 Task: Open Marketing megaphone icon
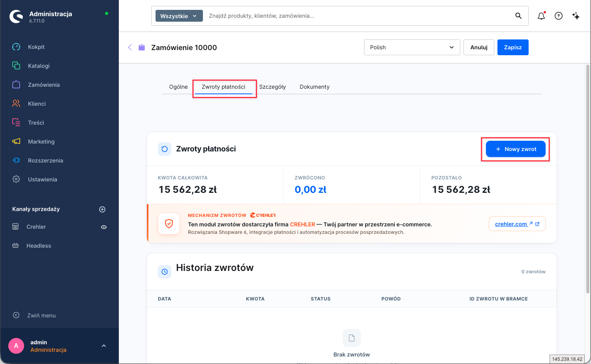pos(16,142)
